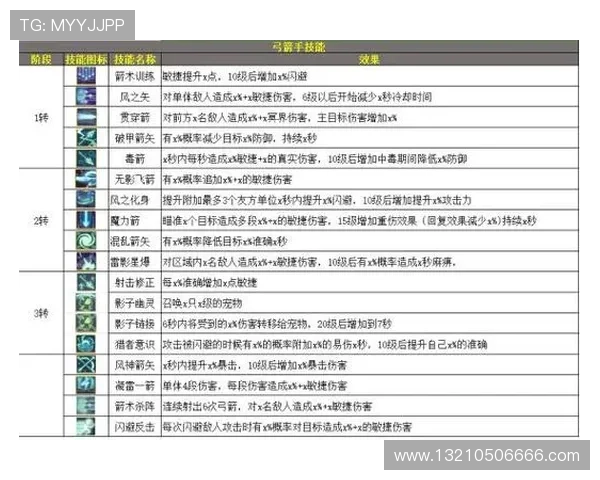Image resolution: width=600 pixels, height=480 pixels.
Task: Click the skill name 混乱箭矢
Action: 130,242
